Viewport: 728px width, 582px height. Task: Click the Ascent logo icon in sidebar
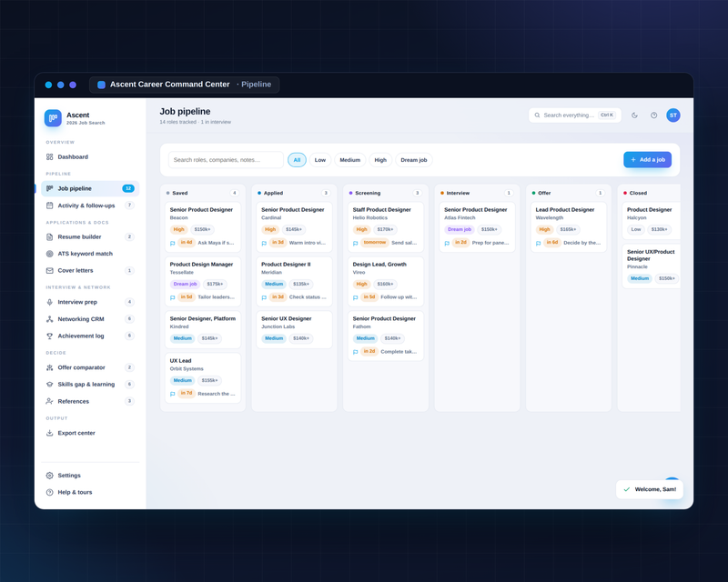click(x=53, y=118)
